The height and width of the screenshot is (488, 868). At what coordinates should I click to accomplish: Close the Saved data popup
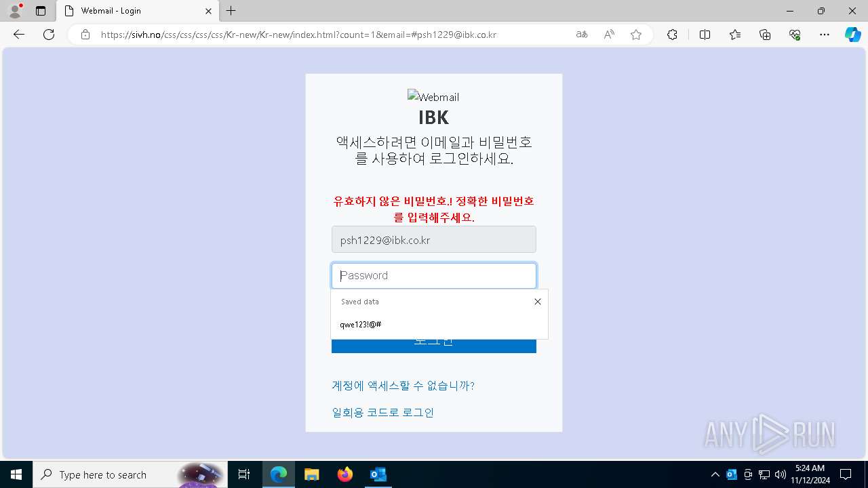coord(538,302)
